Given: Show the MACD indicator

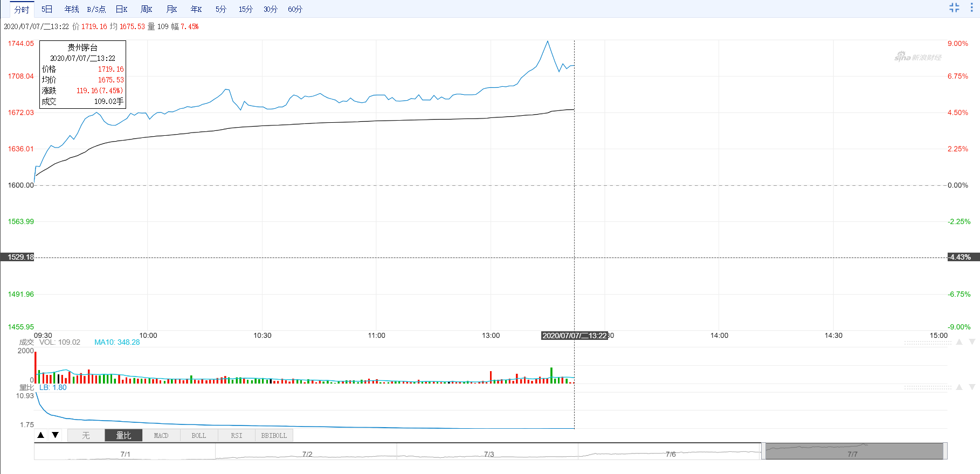Looking at the screenshot, I should click(x=161, y=435).
